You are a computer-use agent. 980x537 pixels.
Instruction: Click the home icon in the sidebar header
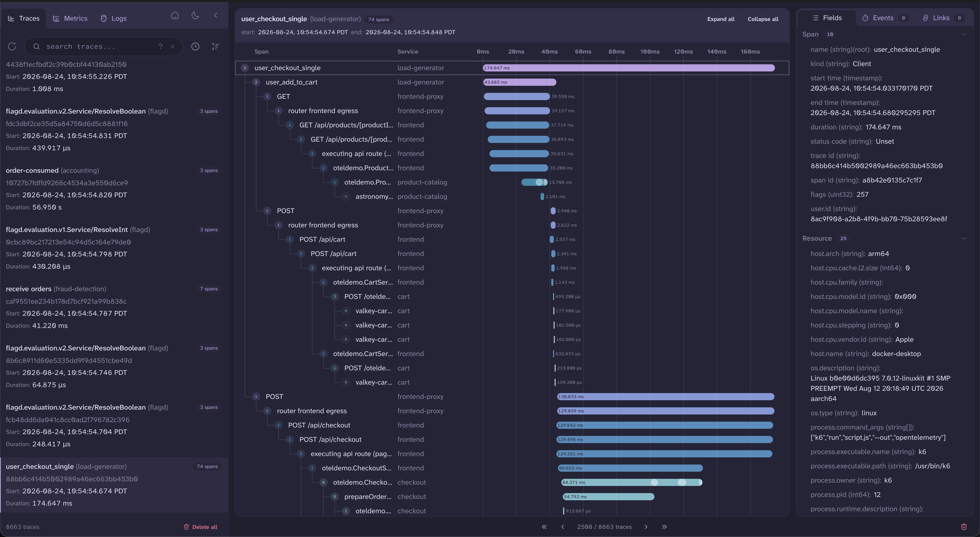click(x=175, y=16)
